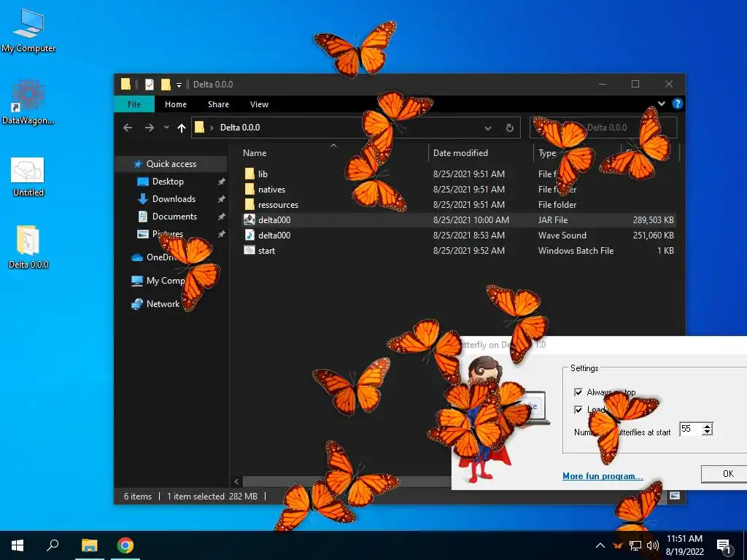747x560 pixels.
Task: Sort by Type column header
Action: pos(547,153)
